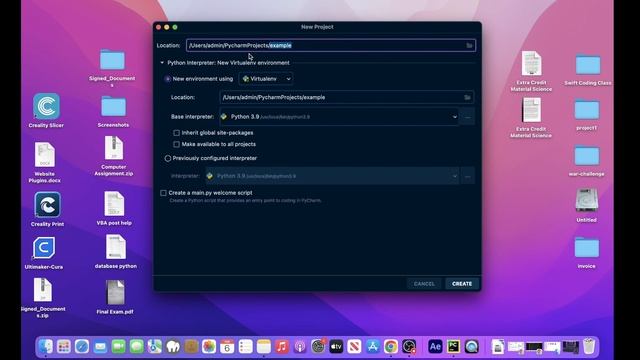Select the Signed_Documents folder on desktop
The image size is (640, 360).
112,60
